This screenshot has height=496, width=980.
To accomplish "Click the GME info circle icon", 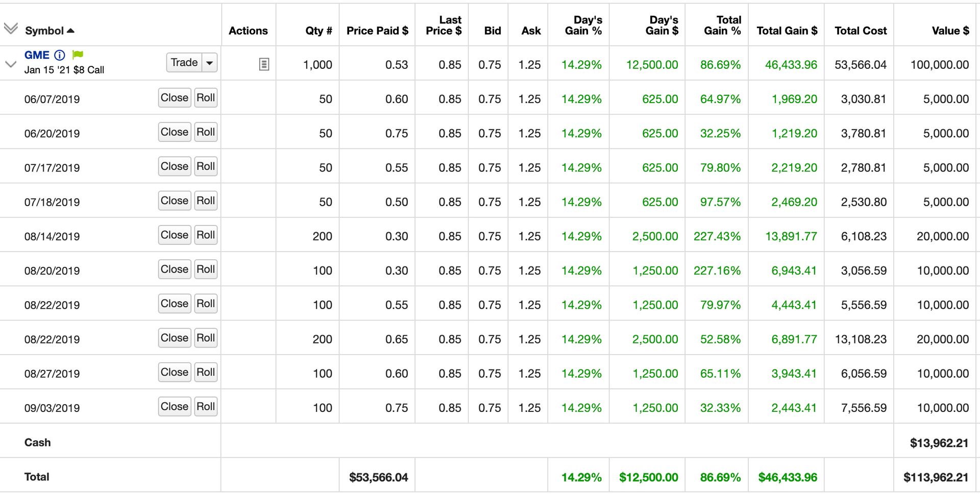I will tap(60, 55).
